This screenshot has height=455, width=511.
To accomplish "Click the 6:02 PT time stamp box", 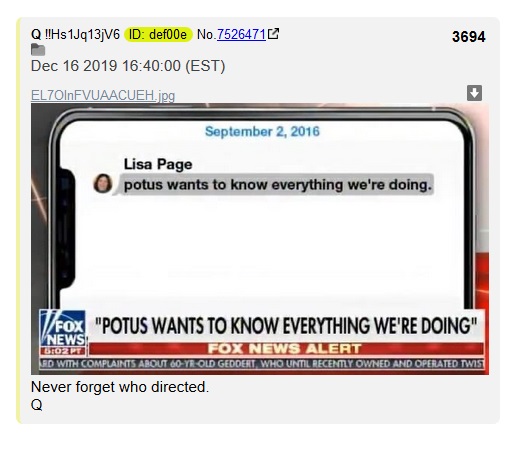I will pyautogui.click(x=63, y=351).
